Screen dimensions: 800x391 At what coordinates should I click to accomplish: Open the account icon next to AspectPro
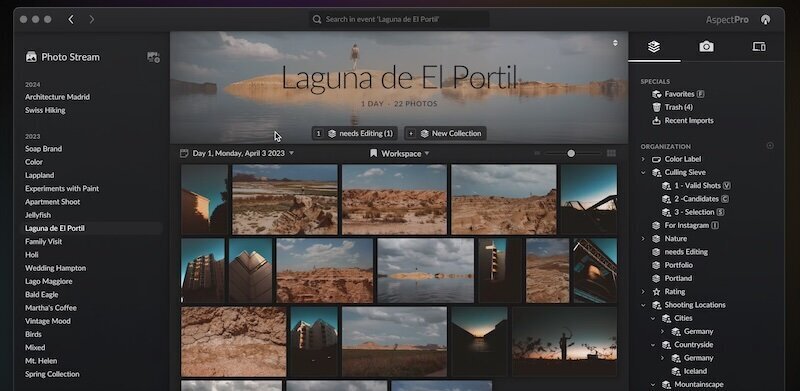(765, 19)
